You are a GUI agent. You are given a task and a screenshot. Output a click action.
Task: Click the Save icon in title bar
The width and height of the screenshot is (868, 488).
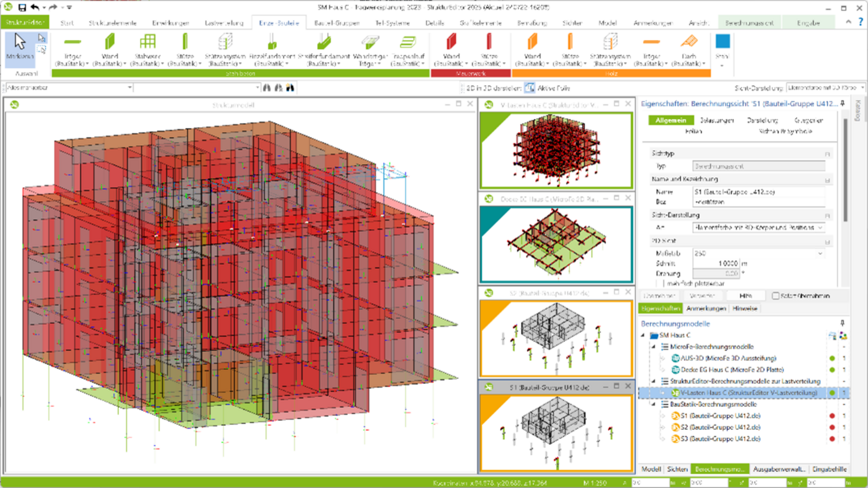(22, 8)
